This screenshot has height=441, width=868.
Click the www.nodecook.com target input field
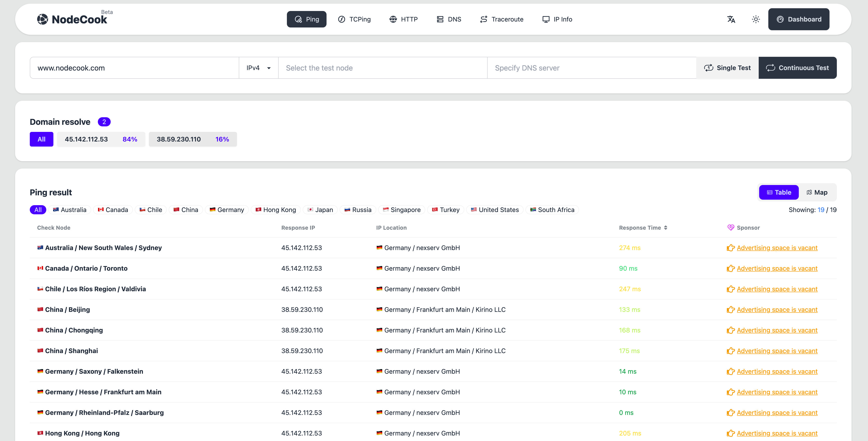tap(135, 68)
